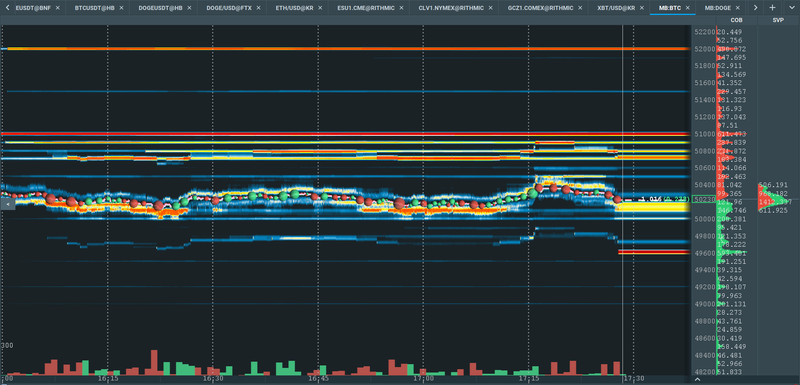Click the 49600 price level on the axis

pos(705,253)
